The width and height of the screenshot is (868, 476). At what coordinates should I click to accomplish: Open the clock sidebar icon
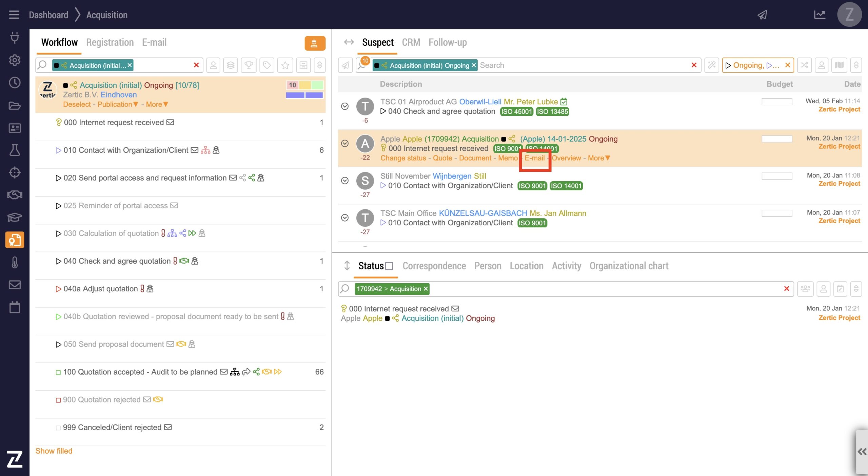pos(15,83)
